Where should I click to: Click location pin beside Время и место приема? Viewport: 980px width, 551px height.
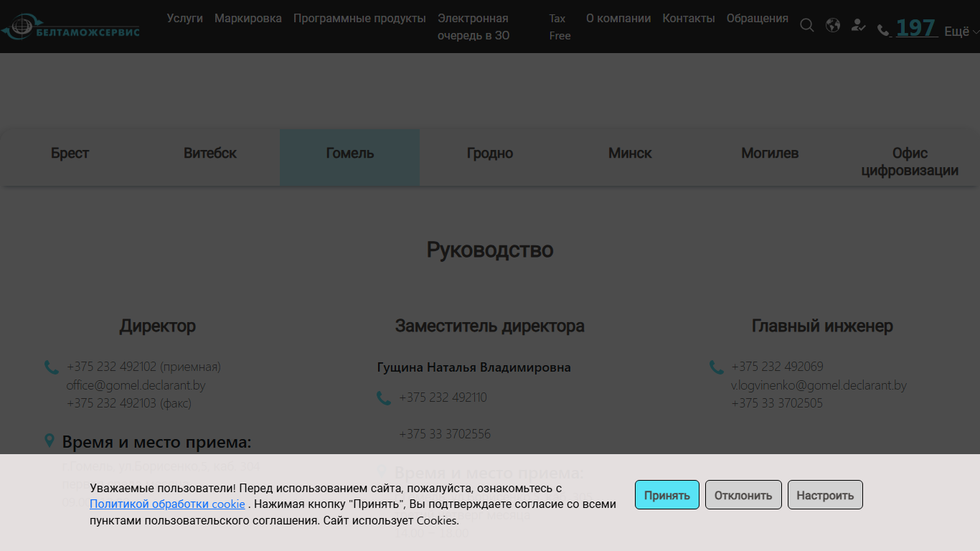pyautogui.click(x=50, y=441)
